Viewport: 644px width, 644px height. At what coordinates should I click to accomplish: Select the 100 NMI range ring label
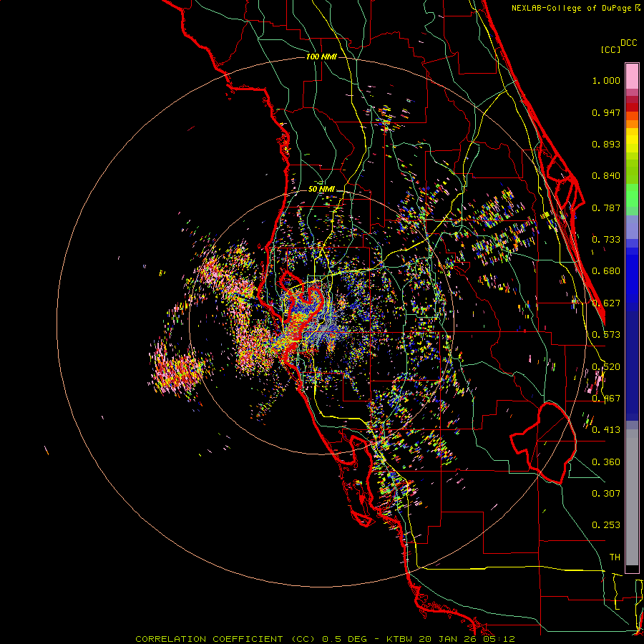click(x=321, y=56)
